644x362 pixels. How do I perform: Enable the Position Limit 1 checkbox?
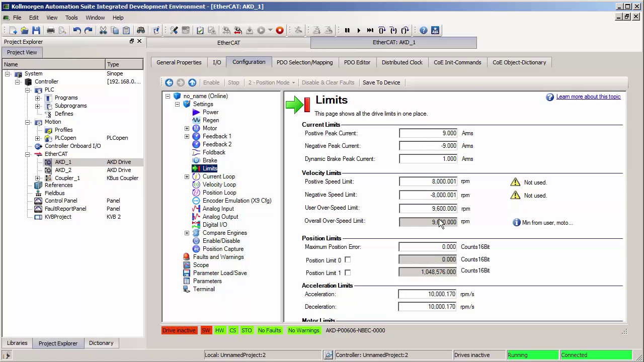348,273
